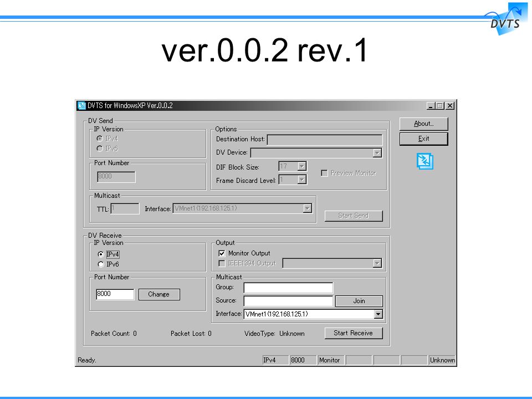Viewport: 532px width, 399px height.
Task: Open the DV Device dropdown
Action: tap(377, 153)
